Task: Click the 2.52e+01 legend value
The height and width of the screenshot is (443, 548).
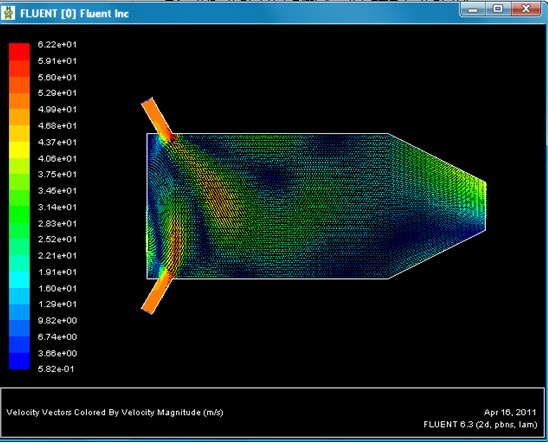Action: pyautogui.click(x=57, y=240)
